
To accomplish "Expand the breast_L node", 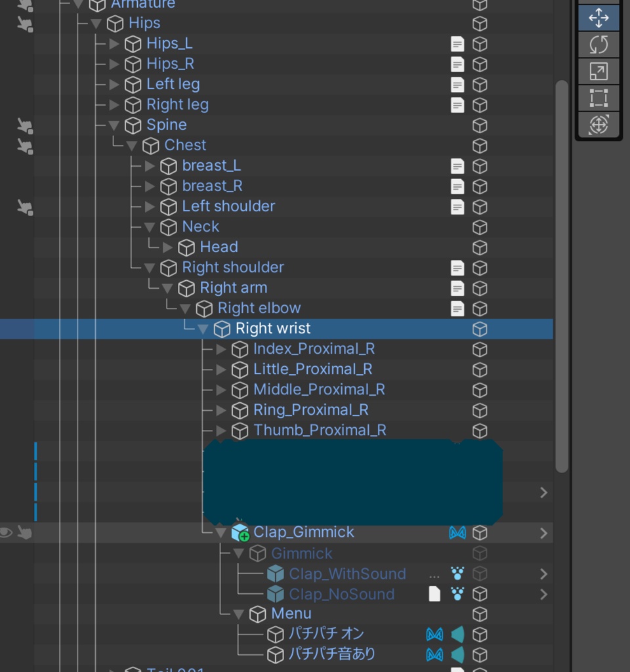I will pos(150,166).
